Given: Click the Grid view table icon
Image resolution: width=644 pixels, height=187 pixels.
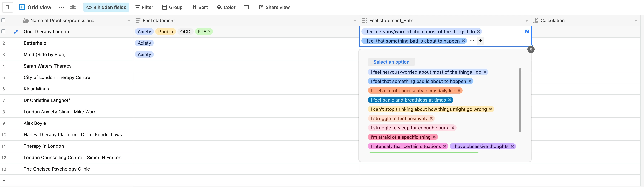Looking at the screenshot, I should [22, 7].
